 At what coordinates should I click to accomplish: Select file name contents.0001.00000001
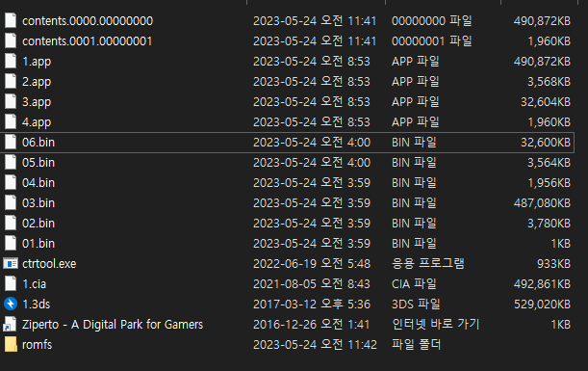[x=87, y=40]
